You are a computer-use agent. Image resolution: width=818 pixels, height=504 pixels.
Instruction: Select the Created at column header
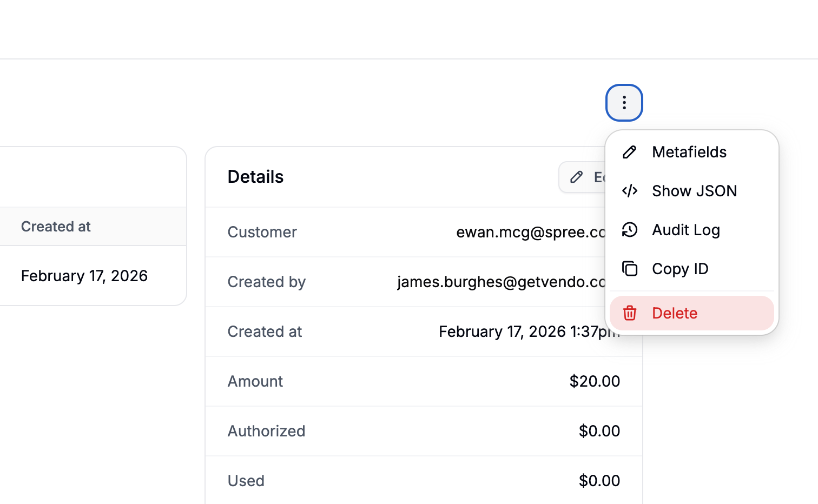56,226
